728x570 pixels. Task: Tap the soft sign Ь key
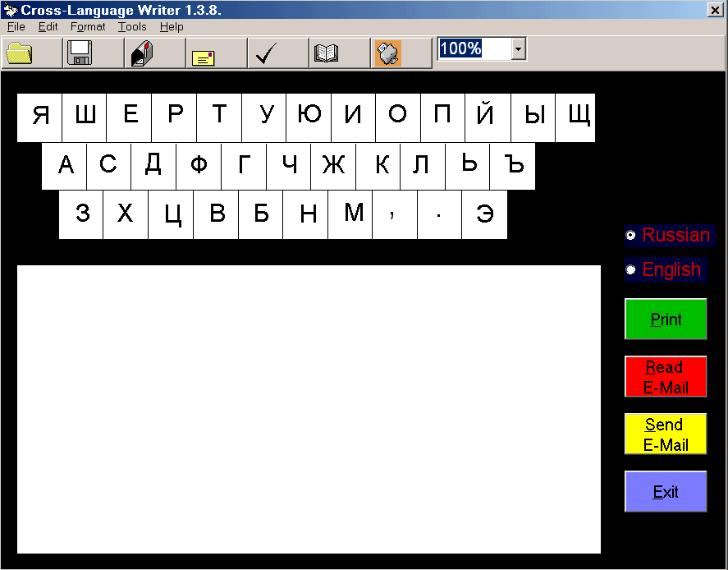pos(467,166)
